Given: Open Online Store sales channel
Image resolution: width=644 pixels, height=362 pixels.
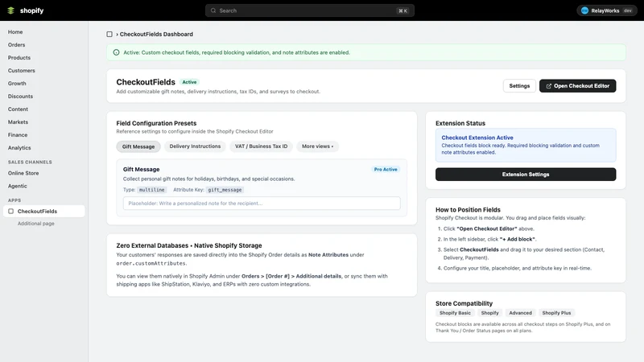Looking at the screenshot, I should tap(23, 173).
